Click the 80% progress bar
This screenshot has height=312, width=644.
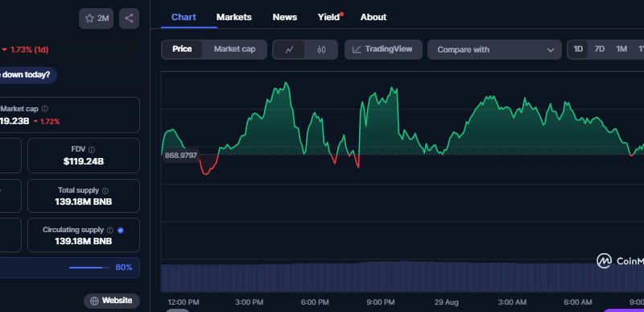point(89,268)
